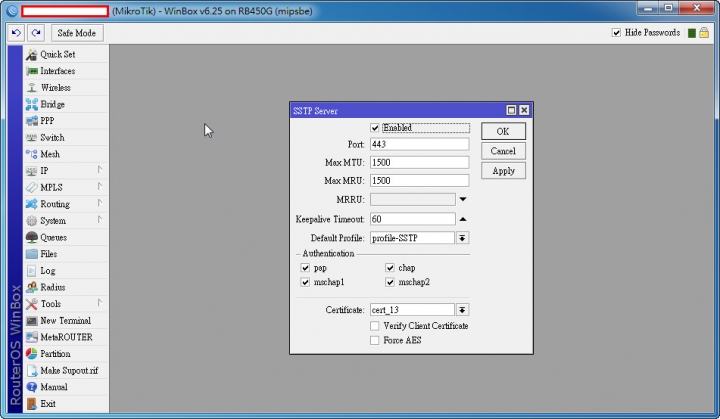
Task: Click the Port input field
Action: tap(419, 144)
